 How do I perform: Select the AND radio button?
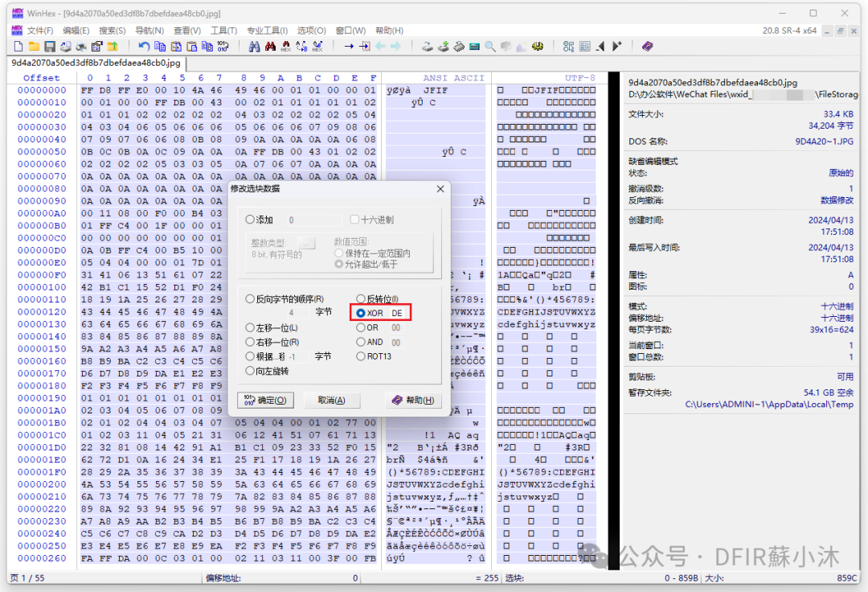(x=361, y=342)
